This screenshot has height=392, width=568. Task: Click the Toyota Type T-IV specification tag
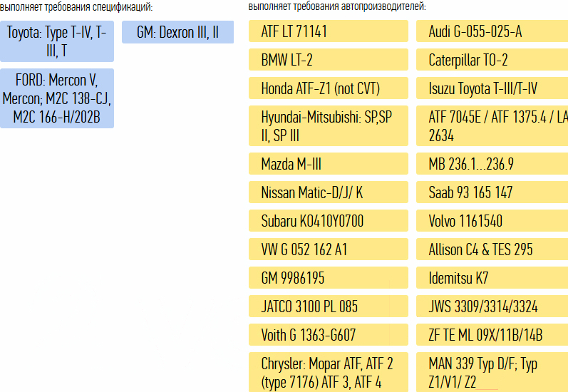[x=57, y=41]
